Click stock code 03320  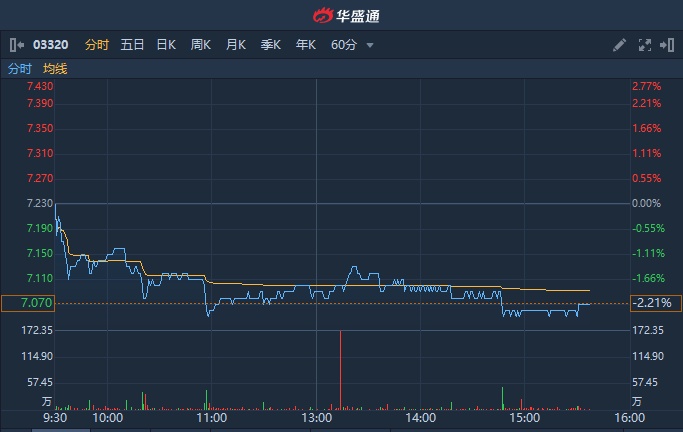(51, 45)
